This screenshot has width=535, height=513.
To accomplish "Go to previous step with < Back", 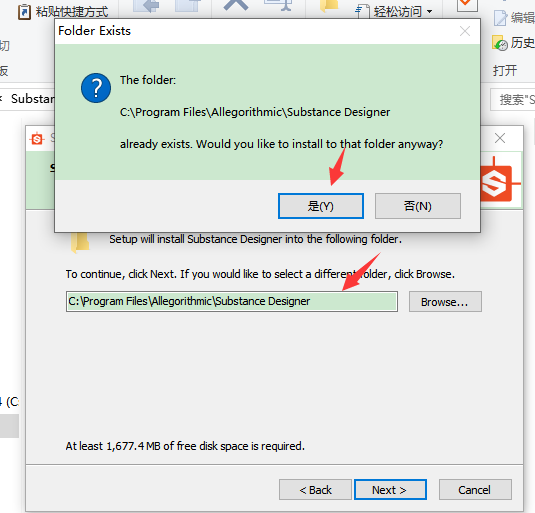I will pyautogui.click(x=315, y=490).
